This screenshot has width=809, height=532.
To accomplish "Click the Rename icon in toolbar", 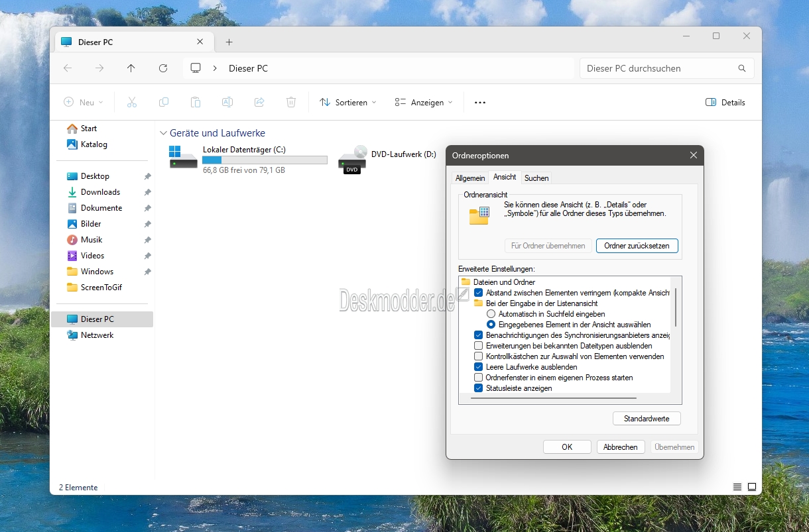I will pyautogui.click(x=227, y=102).
